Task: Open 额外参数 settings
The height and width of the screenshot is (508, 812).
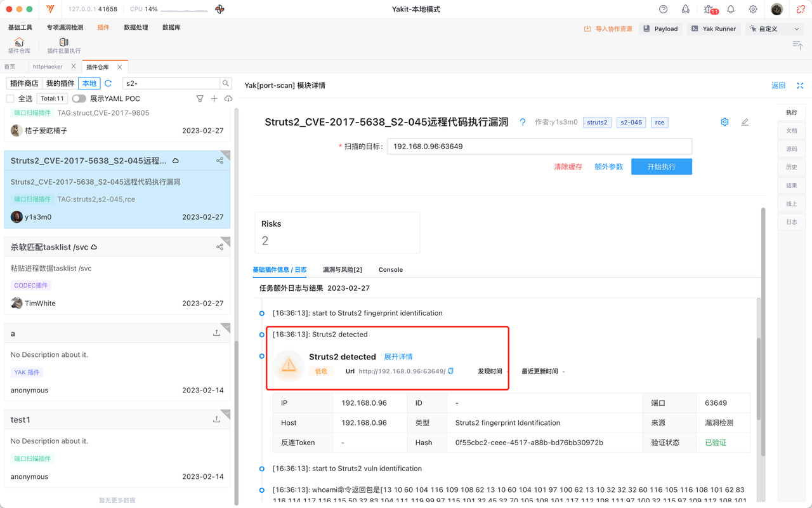Action: point(608,166)
